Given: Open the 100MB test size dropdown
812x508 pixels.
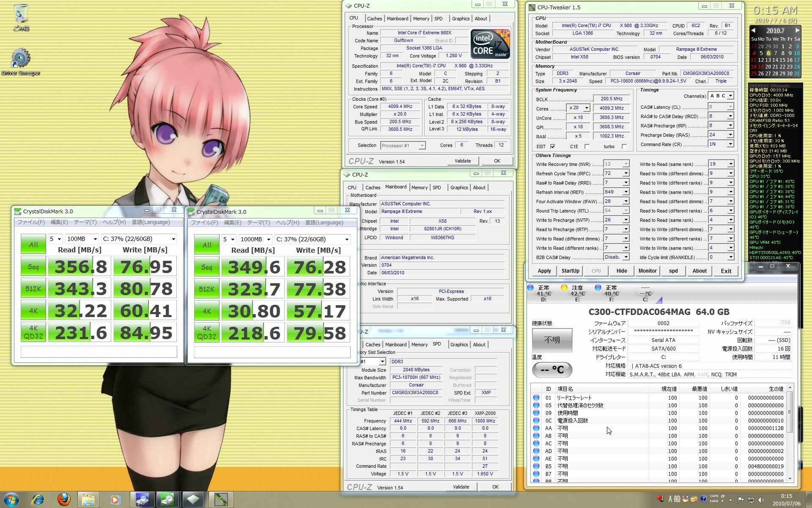Looking at the screenshot, I should coord(95,239).
